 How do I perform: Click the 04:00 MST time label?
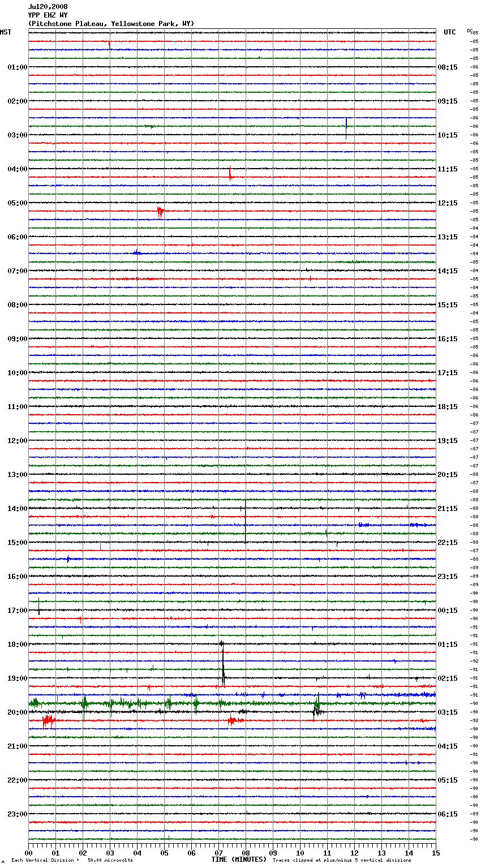click(18, 169)
